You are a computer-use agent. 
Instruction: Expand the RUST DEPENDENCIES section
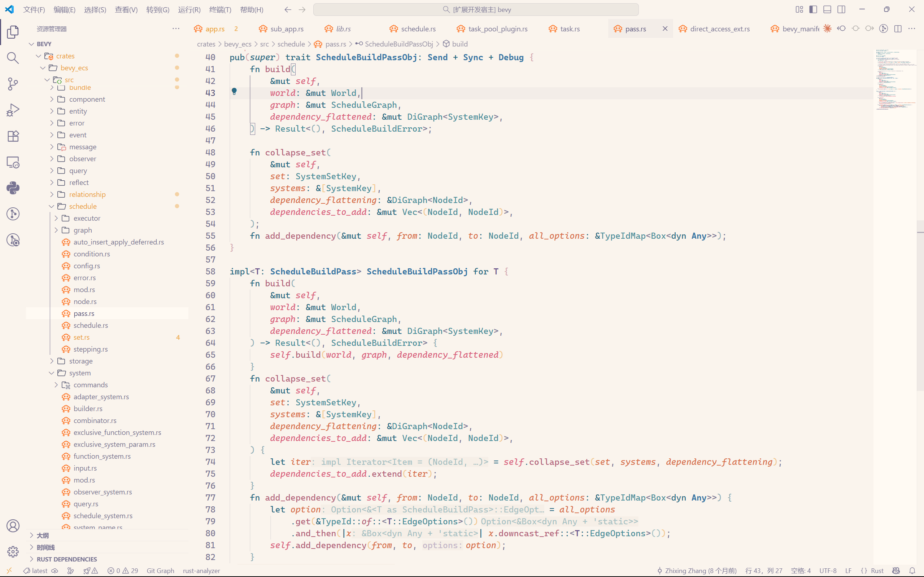click(66, 559)
